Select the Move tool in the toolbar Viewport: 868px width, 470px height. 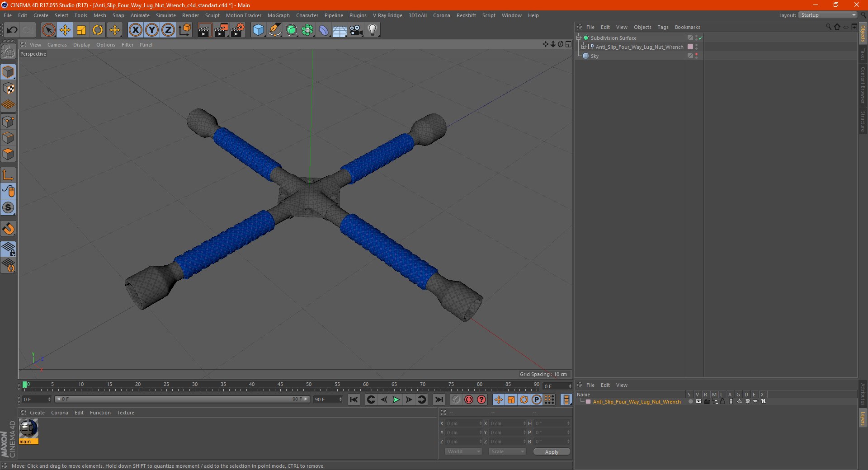coord(65,30)
